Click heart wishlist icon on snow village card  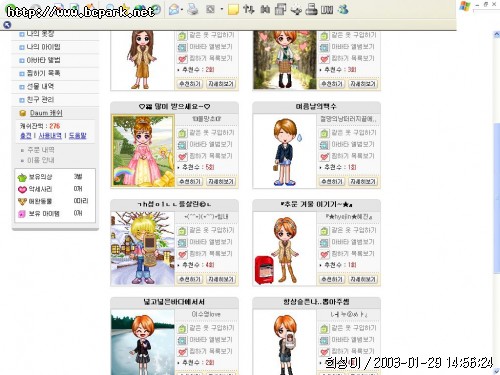pos(182,254)
